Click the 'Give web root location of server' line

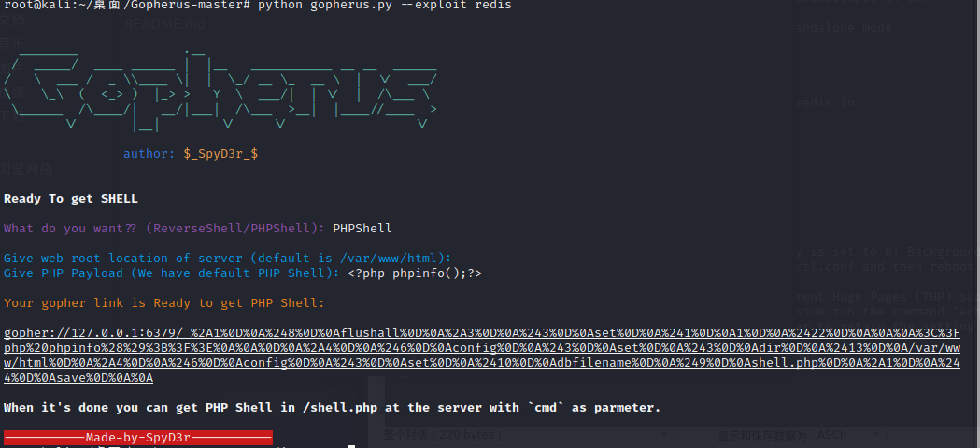228,258
